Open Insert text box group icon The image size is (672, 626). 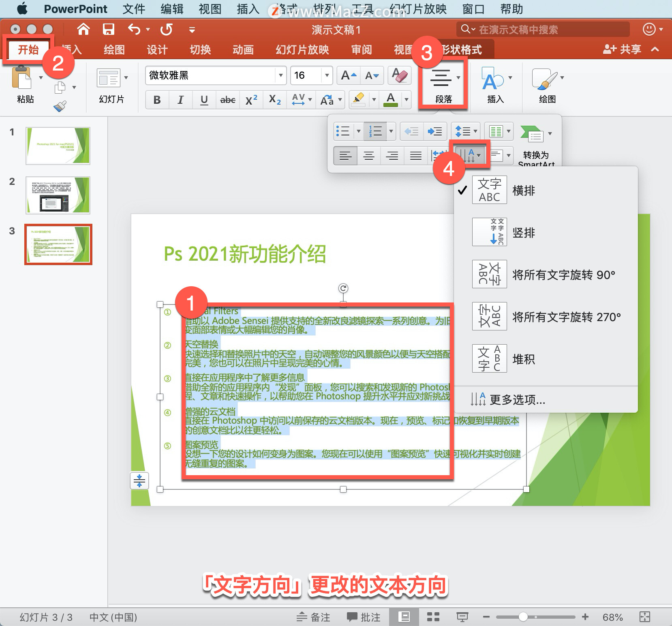[x=492, y=79]
